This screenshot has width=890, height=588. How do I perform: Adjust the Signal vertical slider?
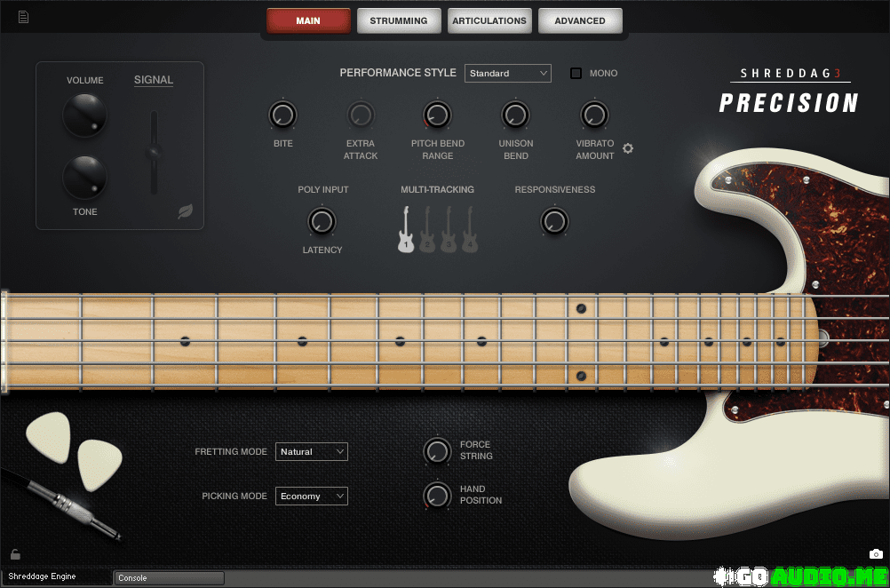click(x=154, y=152)
